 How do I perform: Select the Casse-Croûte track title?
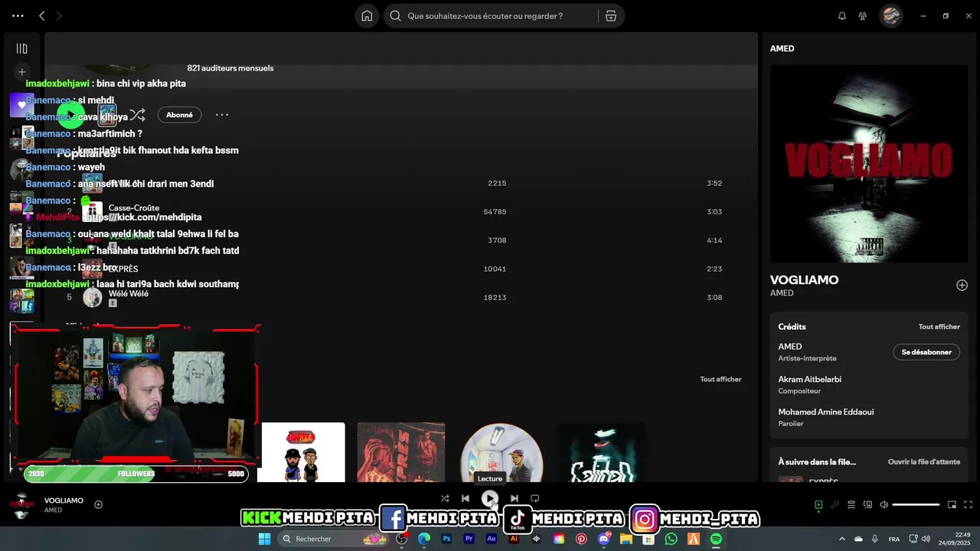coord(134,207)
